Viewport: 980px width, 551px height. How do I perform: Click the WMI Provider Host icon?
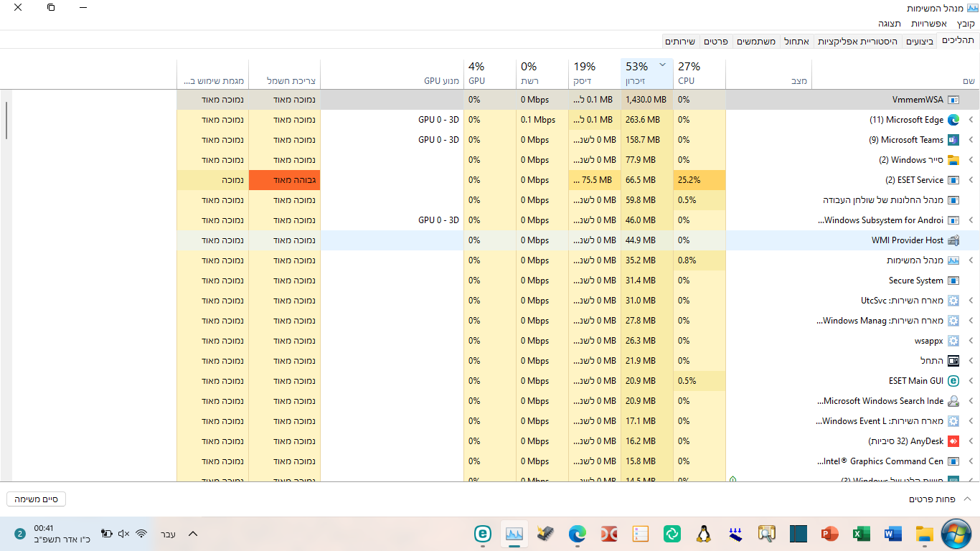pyautogui.click(x=953, y=240)
